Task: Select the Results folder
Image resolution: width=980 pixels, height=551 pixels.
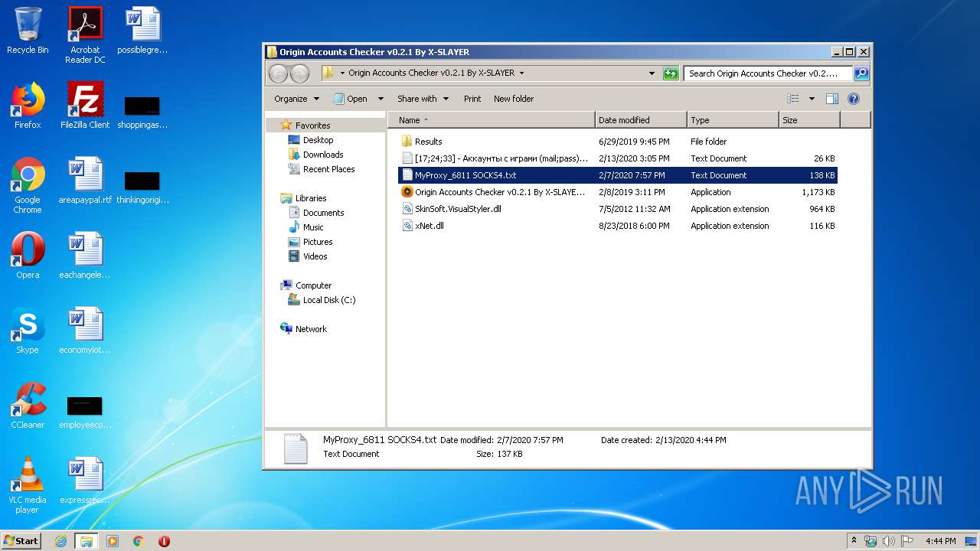Action: tap(618, 142)
